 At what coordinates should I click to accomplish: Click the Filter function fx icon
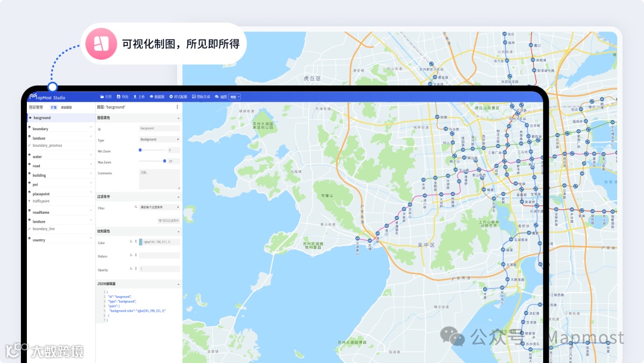(x=135, y=207)
